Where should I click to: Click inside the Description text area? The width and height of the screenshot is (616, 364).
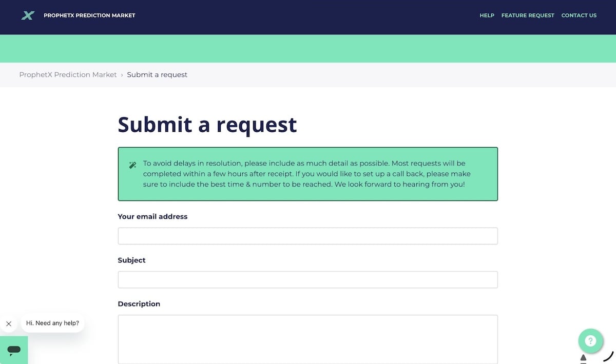[x=308, y=339]
